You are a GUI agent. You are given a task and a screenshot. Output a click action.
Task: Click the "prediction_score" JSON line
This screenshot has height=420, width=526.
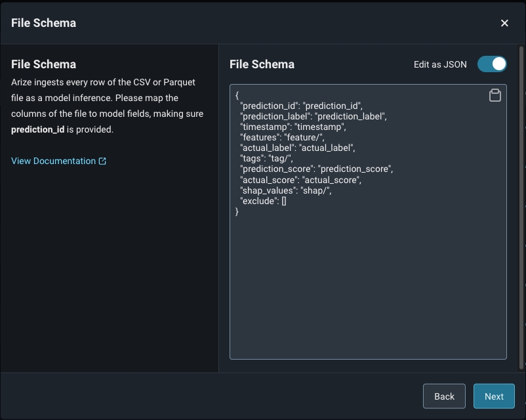316,169
